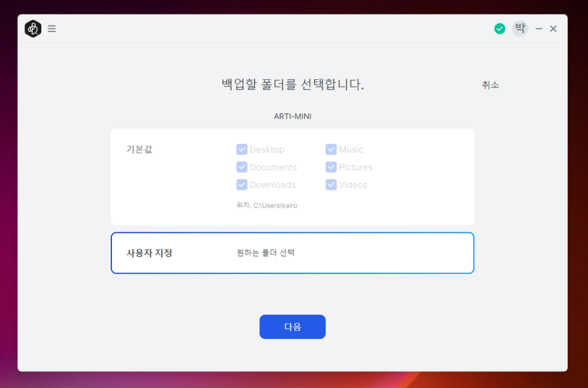Image resolution: width=588 pixels, height=388 pixels.
Task: Select the 기본값 default option card
Action: pos(293,177)
